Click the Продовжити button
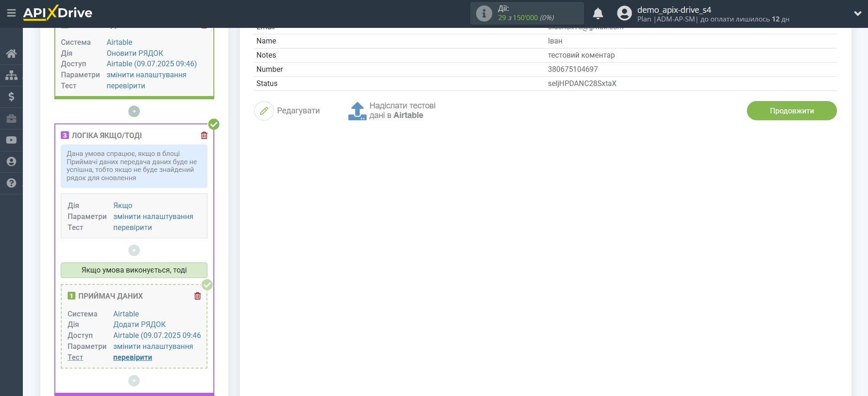 (x=792, y=111)
